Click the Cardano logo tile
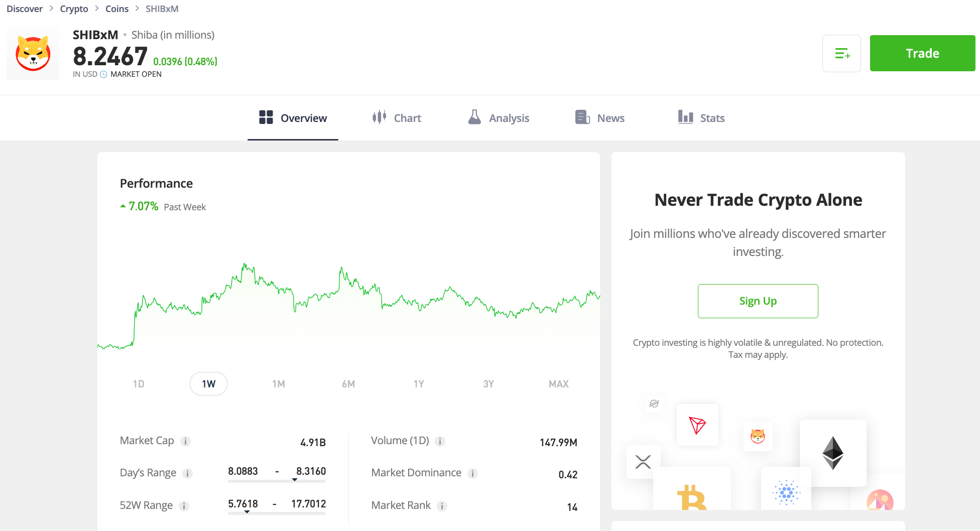 (x=786, y=489)
